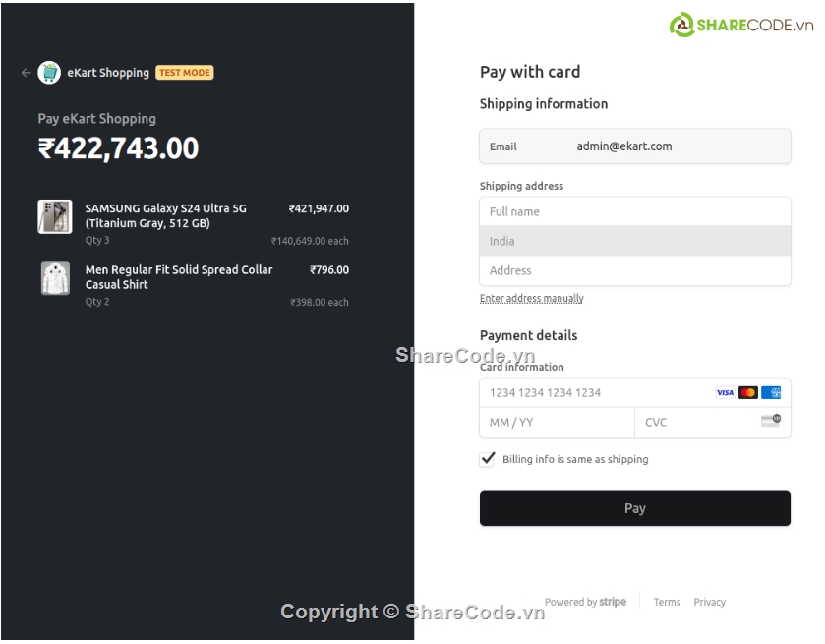825x644 pixels.
Task: Click the ₹422,743.00 total amount
Action: tap(118, 148)
